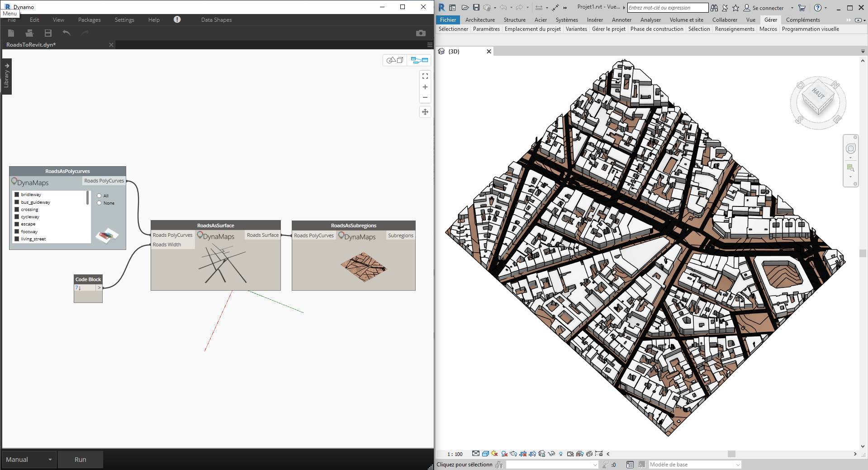Screen dimensions: 868x470
Task: Click the undo arrow in Dynamo toolbar
Action: point(66,33)
